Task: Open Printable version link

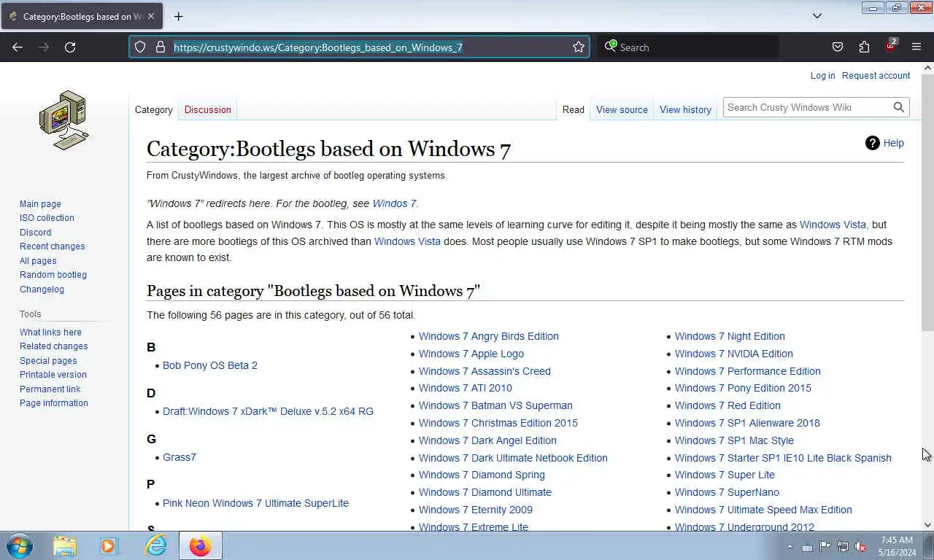Action: point(53,375)
